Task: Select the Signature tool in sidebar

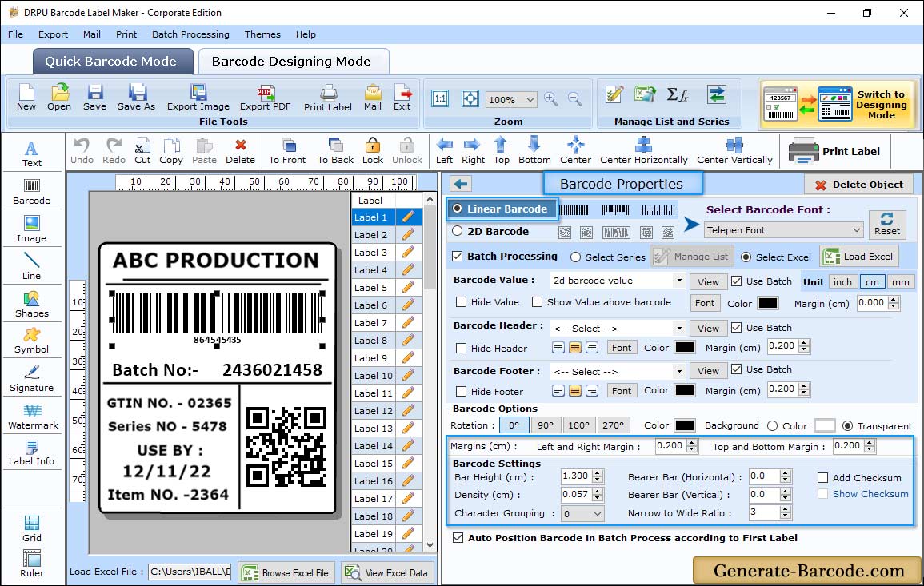Action: [x=32, y=379]
